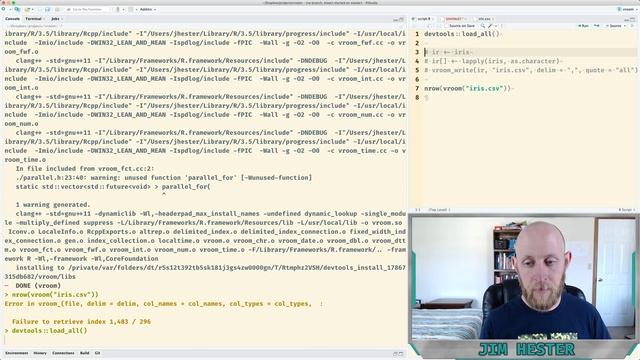Select the red untitled editor tab
This screenshot has width=640, height=360.
(x=454, y=19)
